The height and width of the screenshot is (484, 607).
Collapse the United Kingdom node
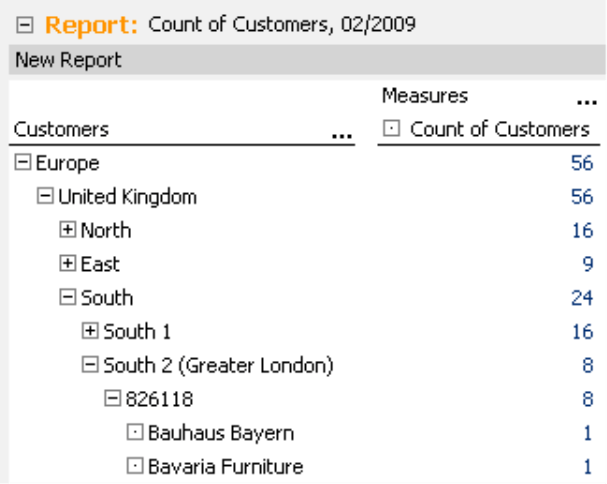tap(45, 196)
